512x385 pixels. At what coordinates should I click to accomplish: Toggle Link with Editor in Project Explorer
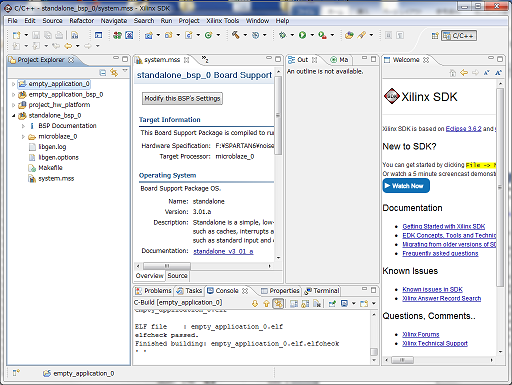click(x=114, y=72)
